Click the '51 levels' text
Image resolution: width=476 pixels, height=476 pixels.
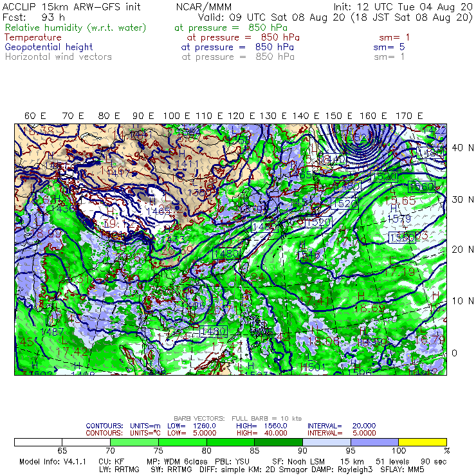click(393, 462)
